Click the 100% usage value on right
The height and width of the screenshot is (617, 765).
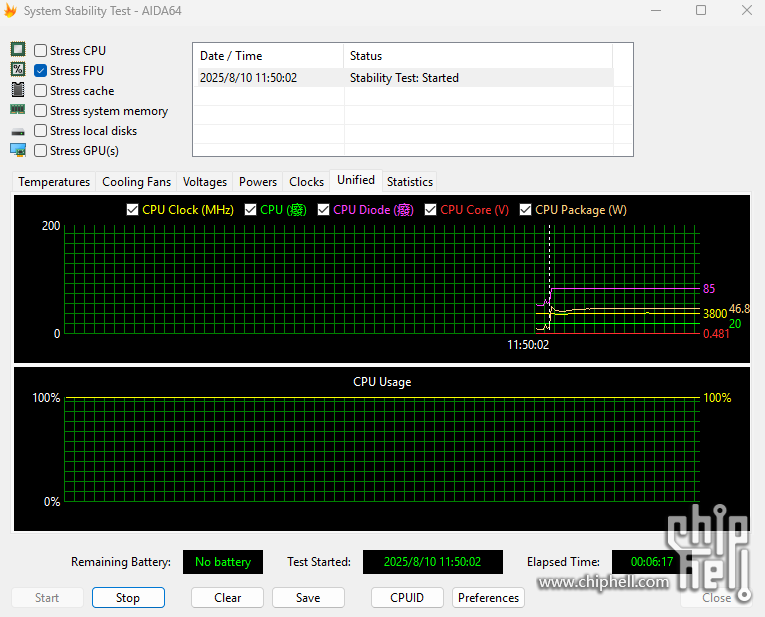coord(717,398)
